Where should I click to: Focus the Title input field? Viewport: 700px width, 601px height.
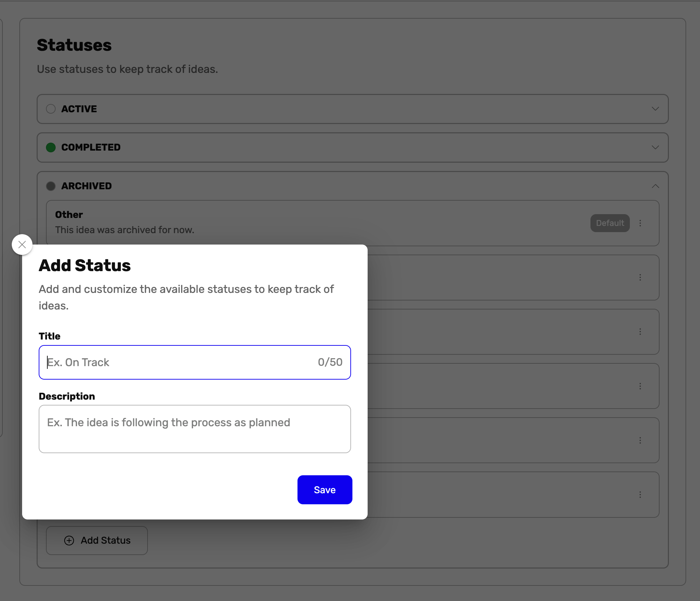pyautogui.click(x=180, y=362)
